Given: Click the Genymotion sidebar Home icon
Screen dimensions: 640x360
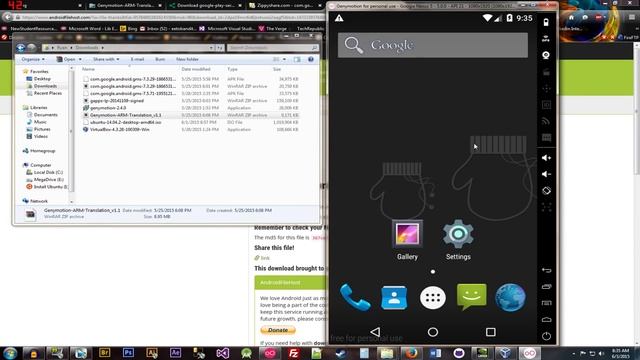Looking at the screenshot, I should pyautogui.click(x=547, y=319).
